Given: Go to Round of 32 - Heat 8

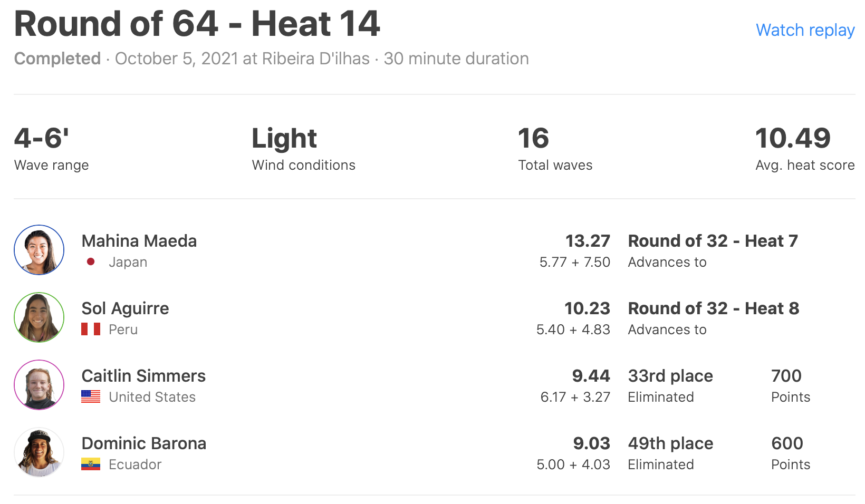Looking at the screenshot, I should coord(713,308).
